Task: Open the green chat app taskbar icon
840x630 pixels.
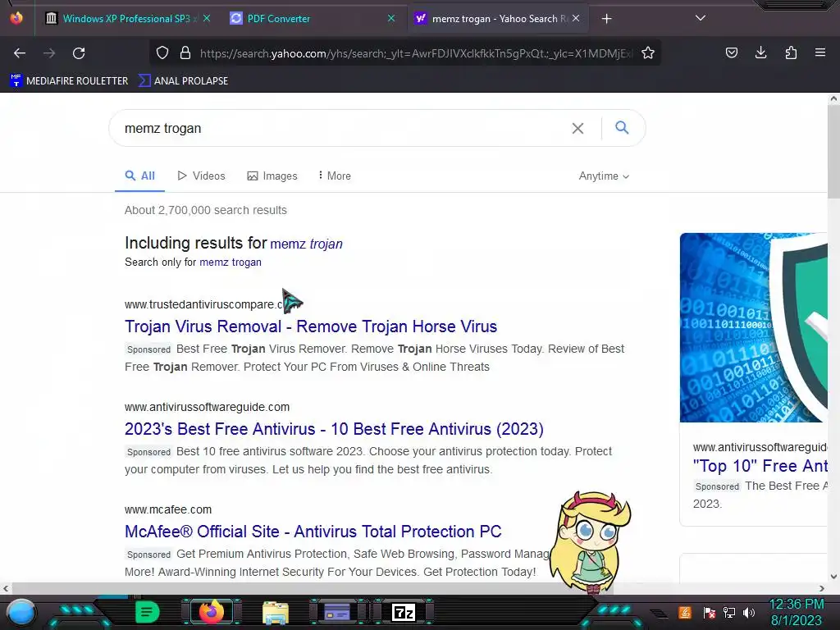Action: 147,612
